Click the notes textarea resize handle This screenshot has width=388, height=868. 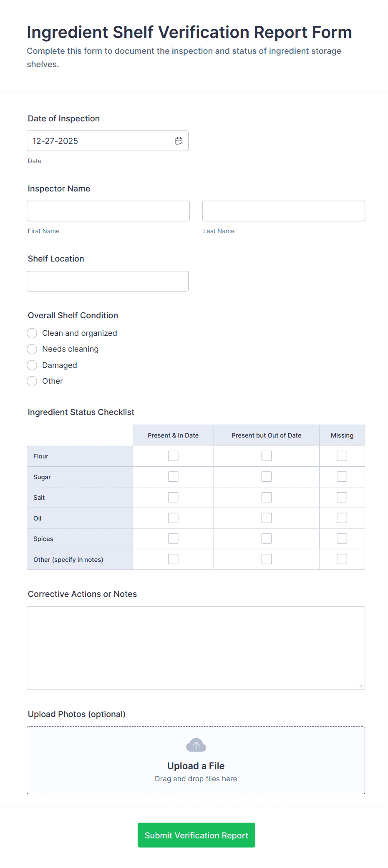(361, 686)
